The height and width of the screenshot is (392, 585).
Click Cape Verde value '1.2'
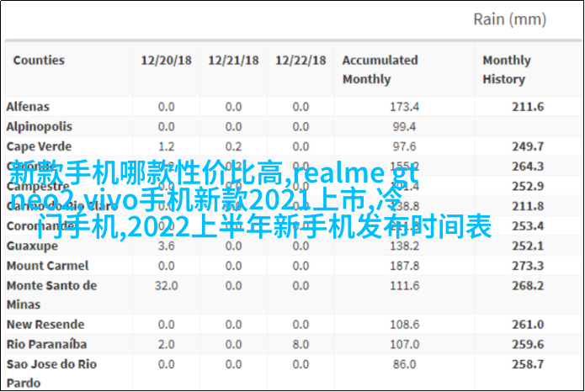click(166, 146)
